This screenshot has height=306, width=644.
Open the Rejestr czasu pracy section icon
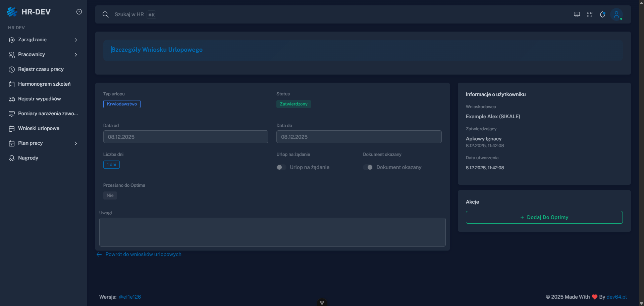(12, 69)
